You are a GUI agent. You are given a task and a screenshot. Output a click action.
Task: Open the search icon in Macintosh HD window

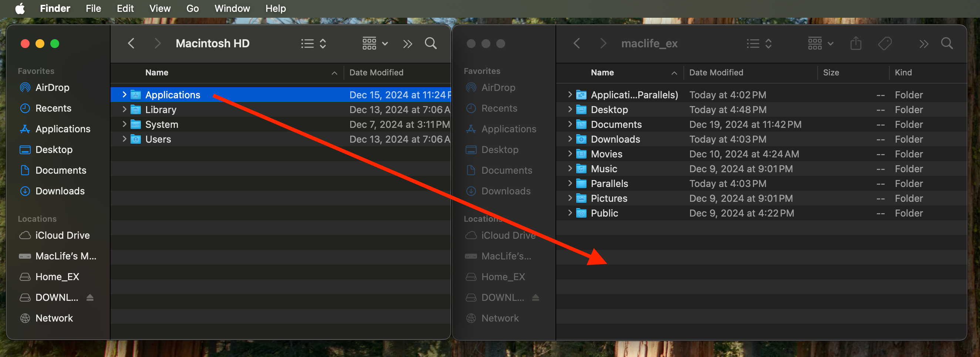(431, 43)
